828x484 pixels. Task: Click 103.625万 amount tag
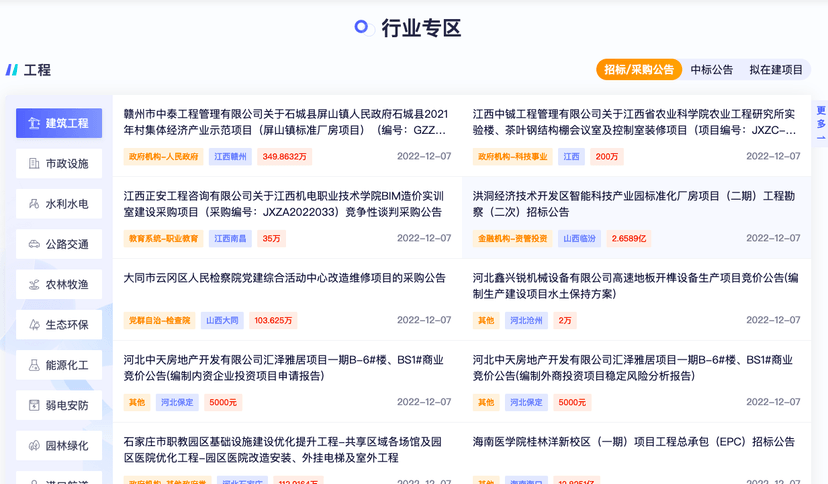pos(273,320)
